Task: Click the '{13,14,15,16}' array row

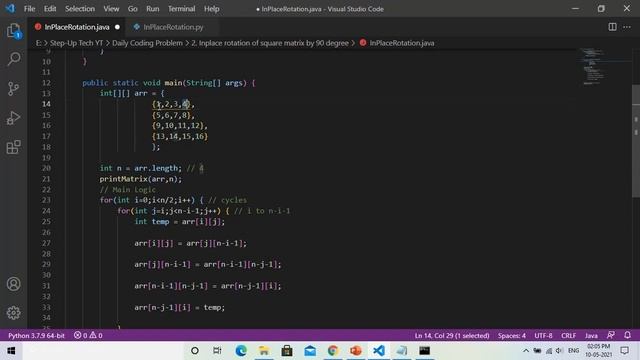Action: pos(180,136)
